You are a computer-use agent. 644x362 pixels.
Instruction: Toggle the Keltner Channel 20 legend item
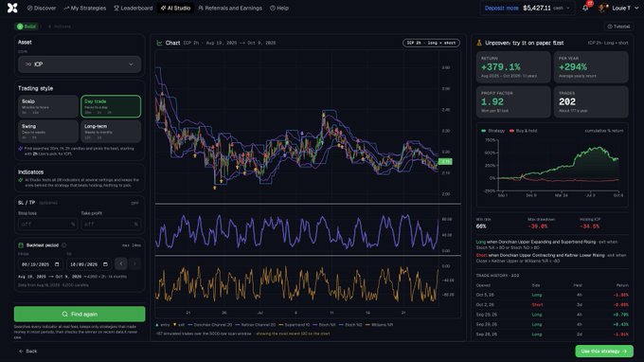256,325
